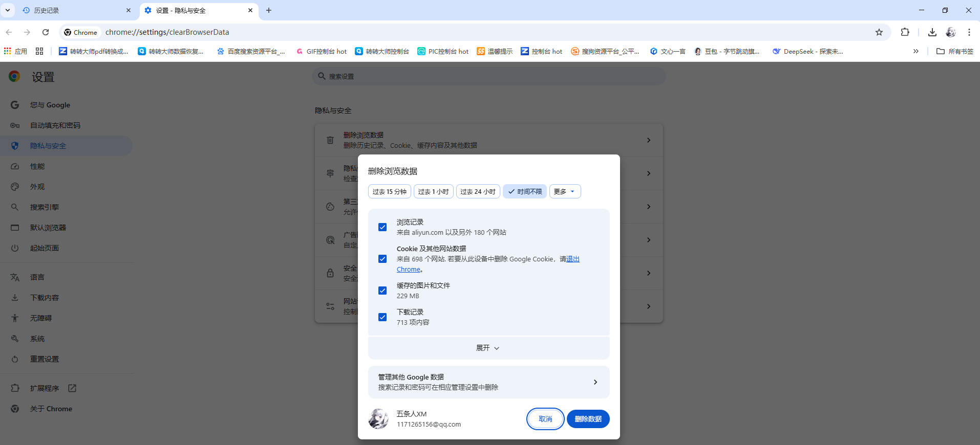Image resolution: width=980 pixels, height=445 pixels.
Task: Close the 历史记录 tab
Action: click(x=129, y=10)
